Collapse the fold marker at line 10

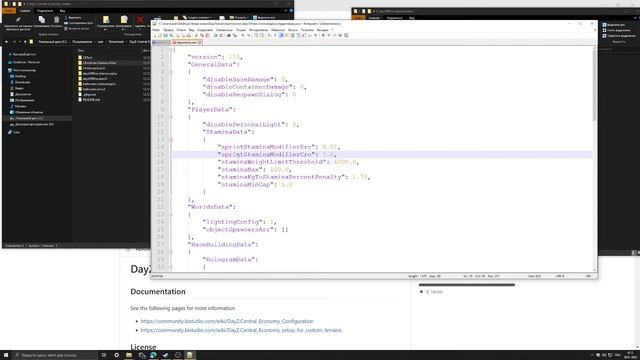pos(171,117)
